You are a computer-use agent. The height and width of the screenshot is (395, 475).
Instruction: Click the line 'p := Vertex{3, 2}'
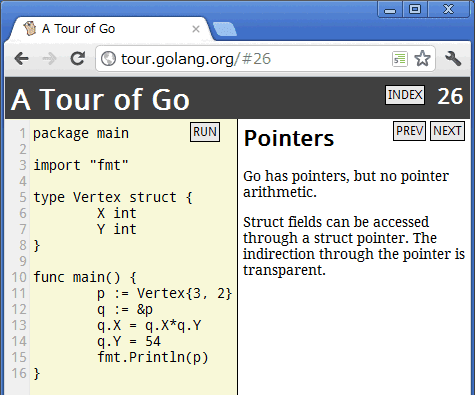click(x=165, y=293)
